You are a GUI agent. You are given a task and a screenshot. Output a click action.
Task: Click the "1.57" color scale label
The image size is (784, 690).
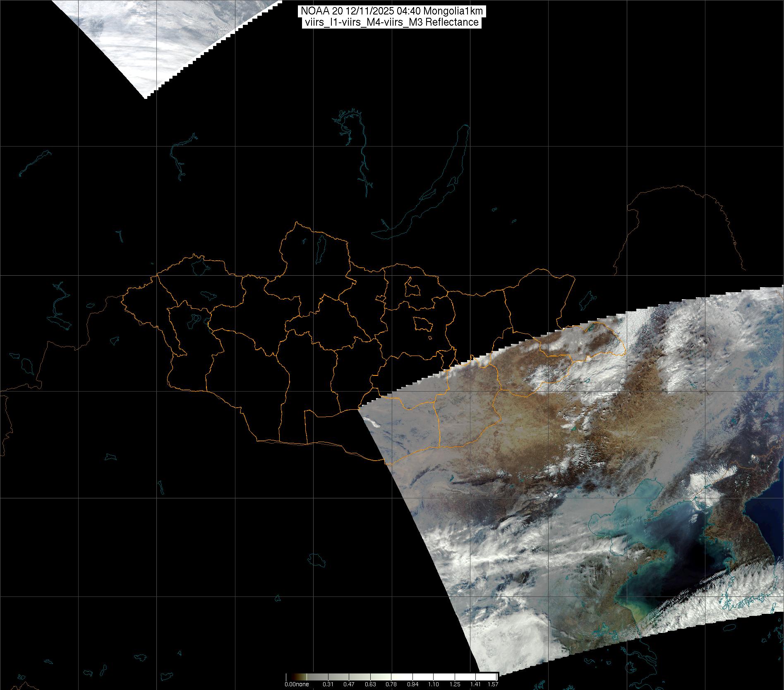coord(493,684)
